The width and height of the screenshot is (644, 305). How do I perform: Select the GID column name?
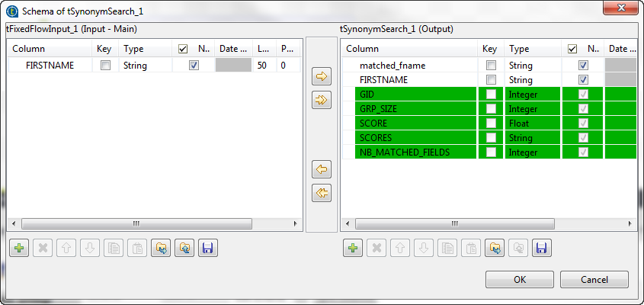pos(367,95)
